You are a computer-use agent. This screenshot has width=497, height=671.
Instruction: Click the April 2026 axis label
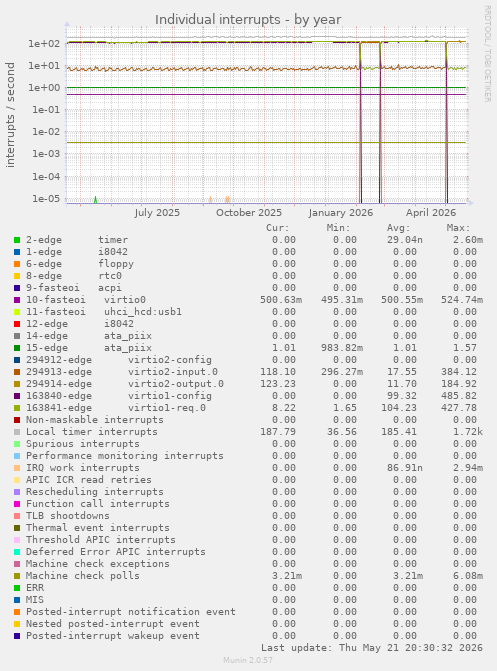[431, 213]
